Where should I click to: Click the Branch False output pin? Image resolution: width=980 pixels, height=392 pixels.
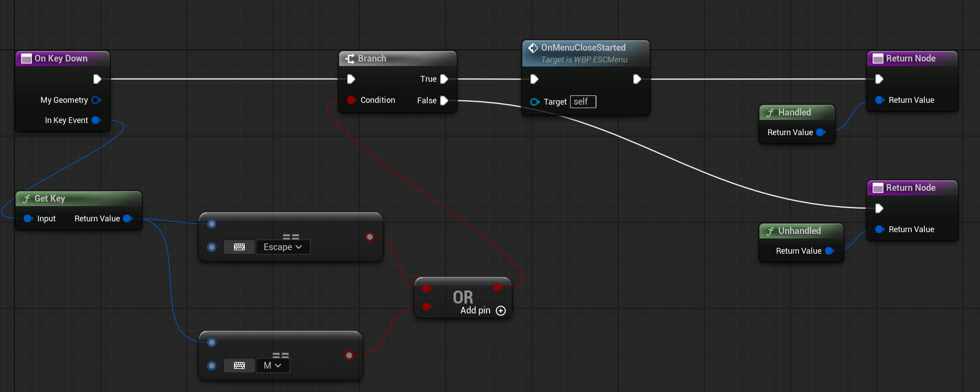pyautogui.click(x=444, y=101)
